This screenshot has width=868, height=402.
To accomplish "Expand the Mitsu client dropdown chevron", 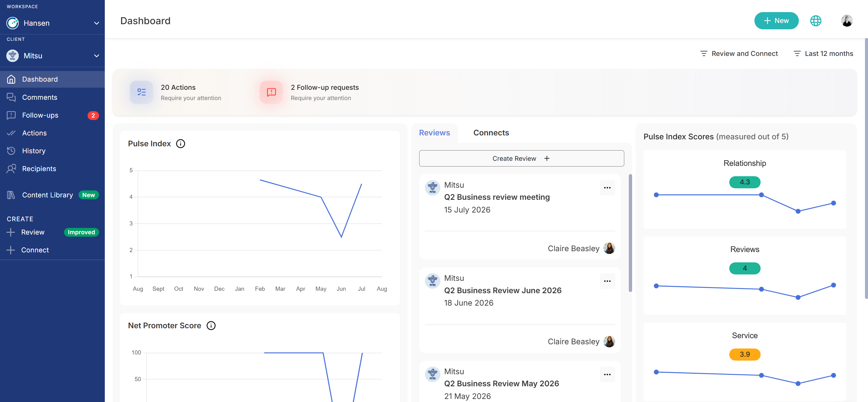I will point(96,56).
